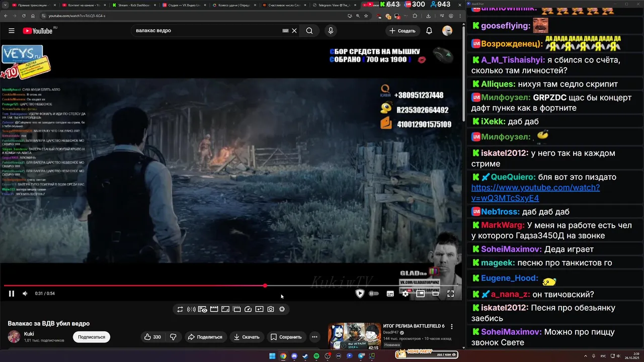
Task: Open the account avatar menu
Action: (447, 31)
